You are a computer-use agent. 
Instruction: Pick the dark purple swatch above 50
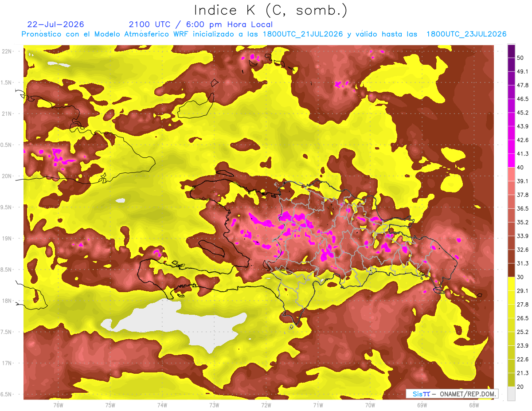point(511,51)
